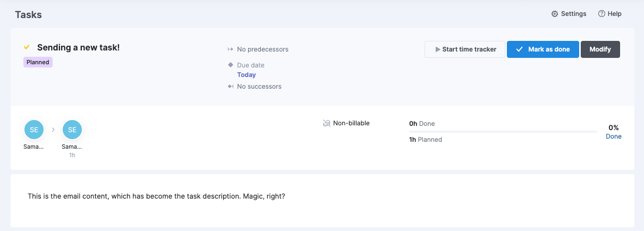The image size is (644, 231).
Task: Click the blue 'Done' link under 0%
Action: 614,136
